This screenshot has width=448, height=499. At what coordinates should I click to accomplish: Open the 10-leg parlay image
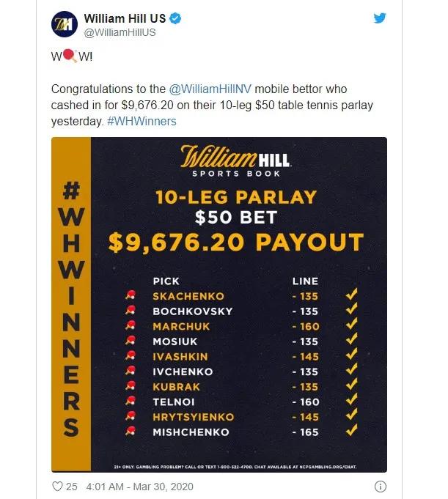tap(219, 305)
